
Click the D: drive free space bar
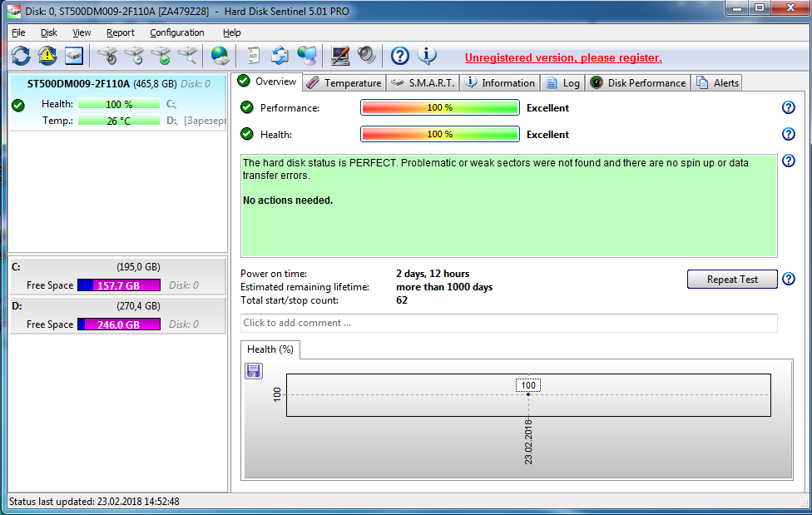point(119,324)
